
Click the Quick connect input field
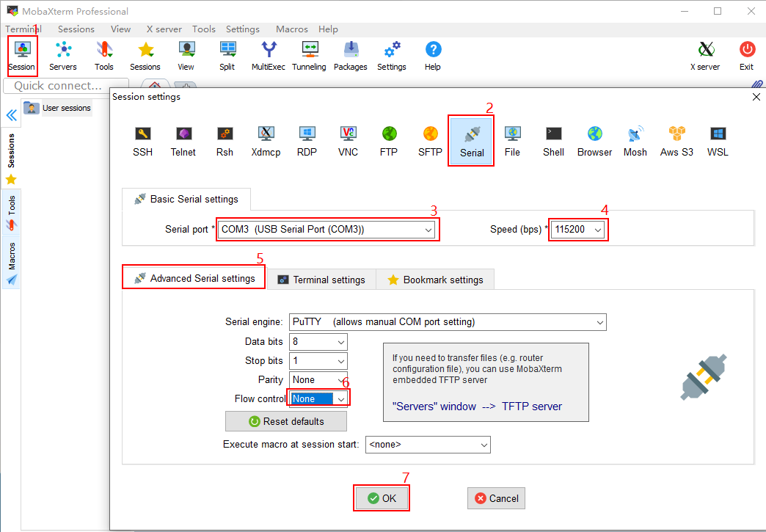(66, 86)
